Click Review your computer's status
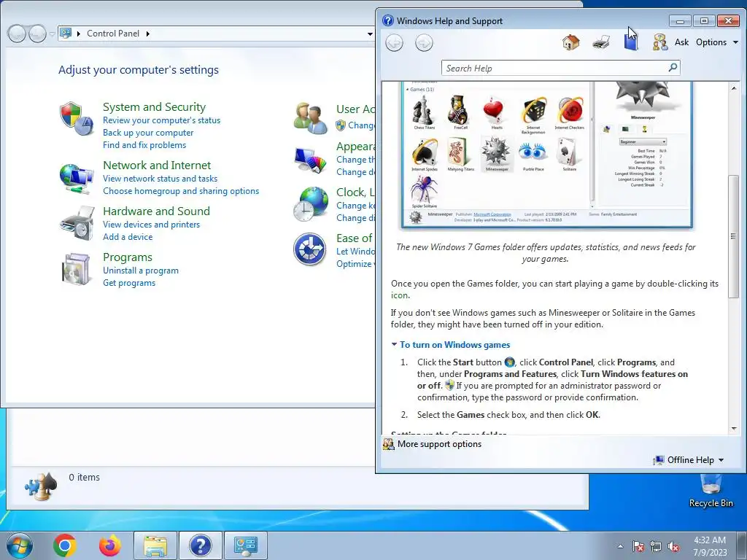Image resolution: width=747 pixels, height=560 pixels. 161,120
